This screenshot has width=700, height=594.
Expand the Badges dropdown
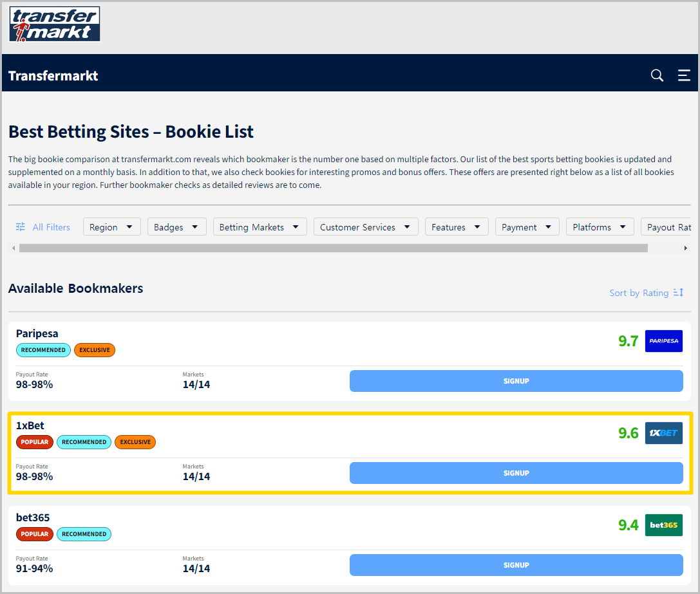click(x=177, y=227)
